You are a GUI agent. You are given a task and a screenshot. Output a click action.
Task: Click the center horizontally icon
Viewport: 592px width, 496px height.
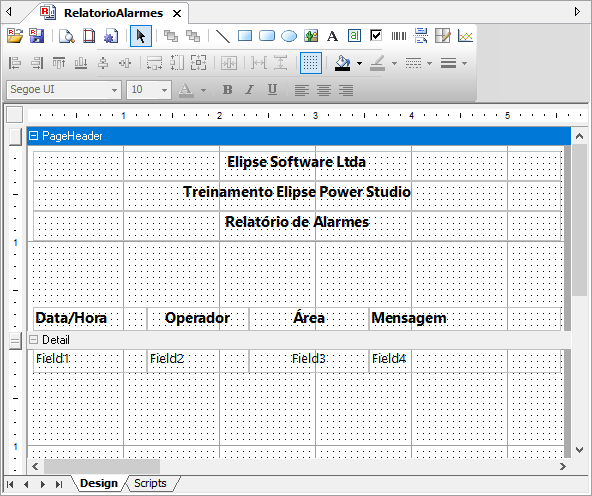coord(125,63)
